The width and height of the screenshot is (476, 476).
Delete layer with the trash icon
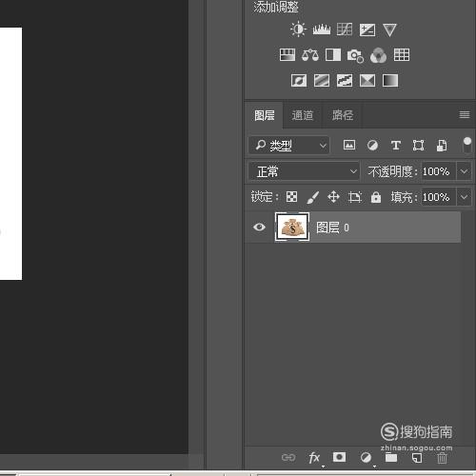coord(442,458)
